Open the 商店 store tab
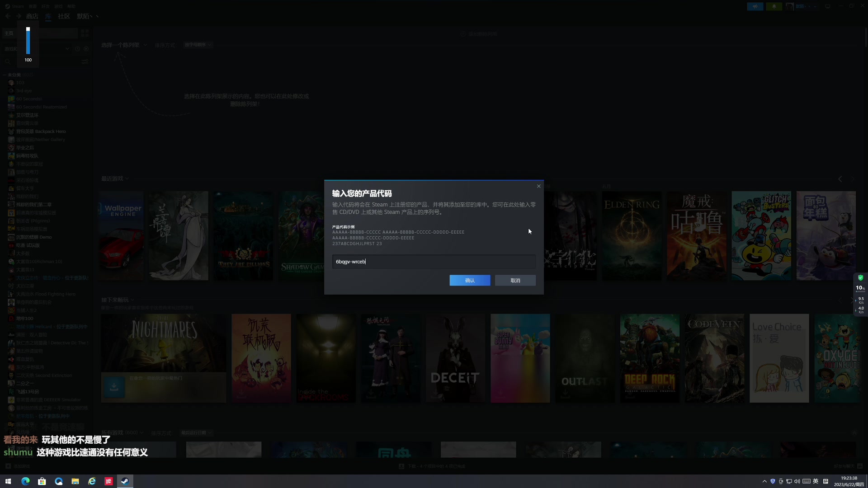 32,16
